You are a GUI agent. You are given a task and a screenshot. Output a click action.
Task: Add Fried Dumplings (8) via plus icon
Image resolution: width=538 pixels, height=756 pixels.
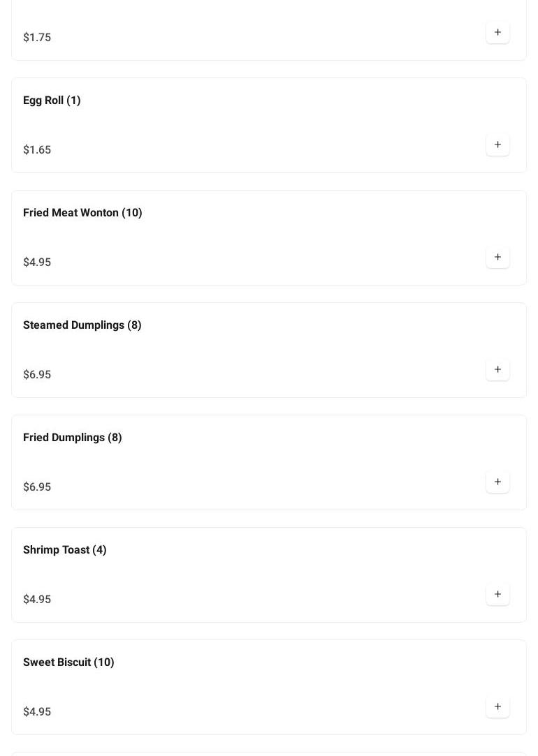pyautogui.click(x=497, y=482)
